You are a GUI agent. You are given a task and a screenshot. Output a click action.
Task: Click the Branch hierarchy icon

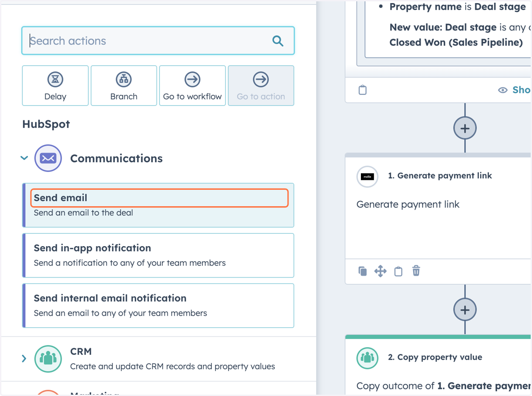124,79
